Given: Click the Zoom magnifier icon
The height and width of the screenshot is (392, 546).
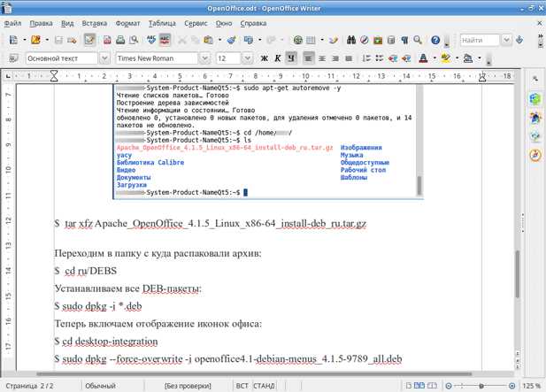Looking at the screenshot, I should 418,40.
